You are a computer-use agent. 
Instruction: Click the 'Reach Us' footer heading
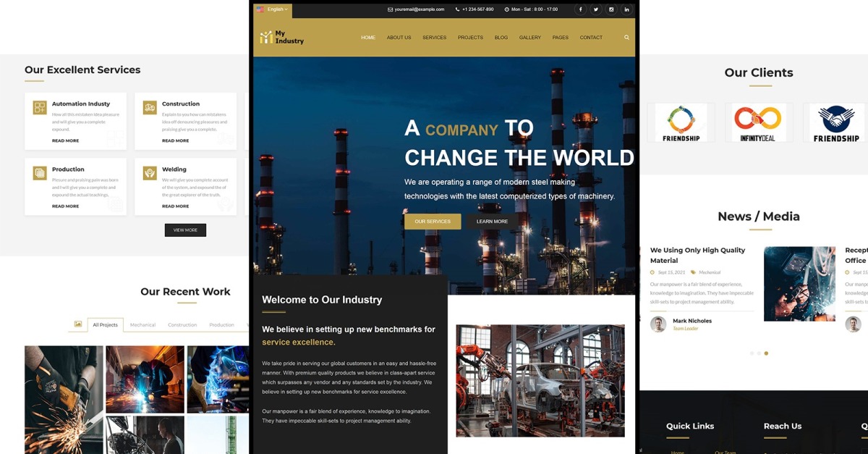[x=783, y=426]
